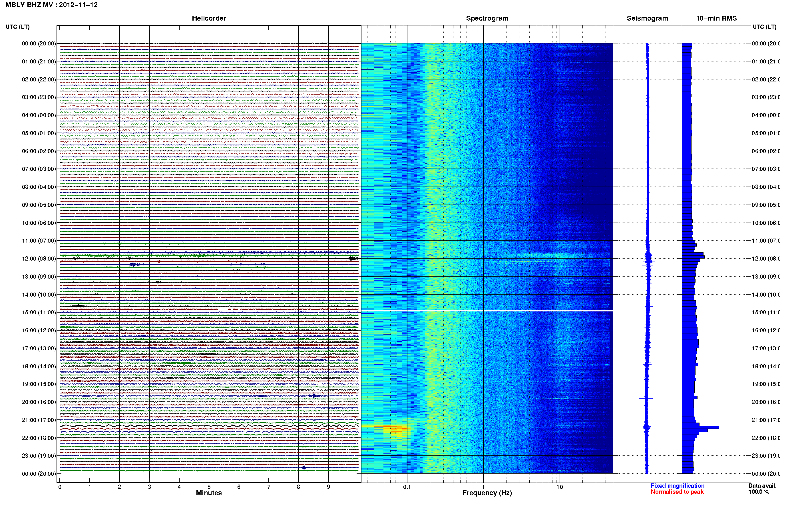Click the left 03:00 (23:00) time label
812x508 pixels.
[x=39, y=97]
